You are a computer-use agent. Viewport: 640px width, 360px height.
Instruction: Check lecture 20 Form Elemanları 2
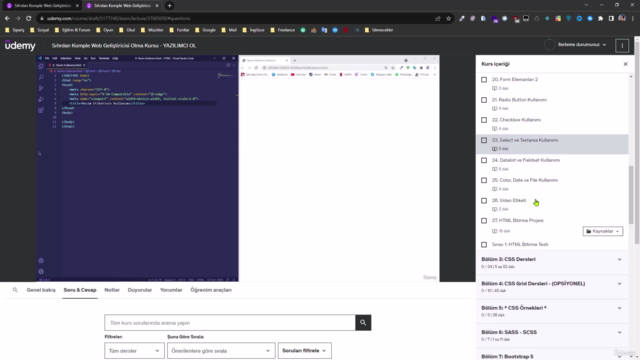pos(484,80)
